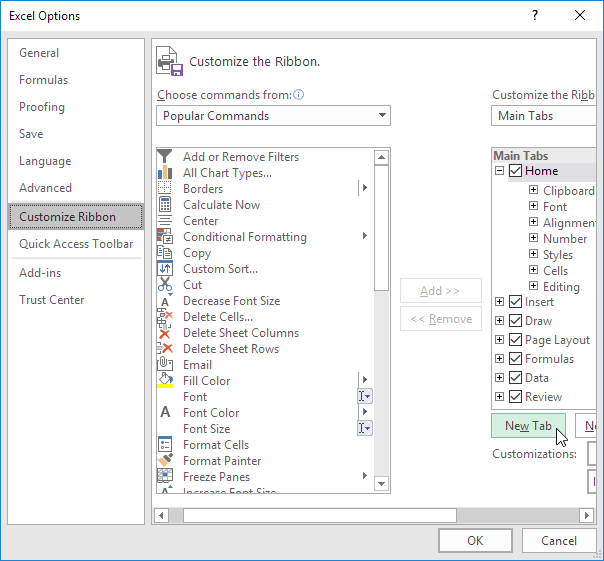This screenshot has width=604, height=561.
Task: Click the Calculate Now calculator icon
Action: pos(165,205)
